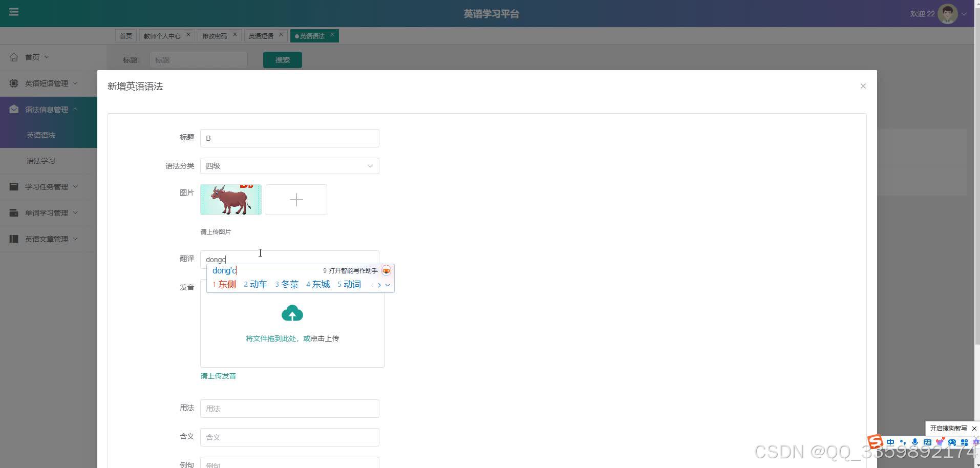Click the 点击上传 link
This screenshot has width=980, height=468.
pyautogui.click(x=325, y=338)
